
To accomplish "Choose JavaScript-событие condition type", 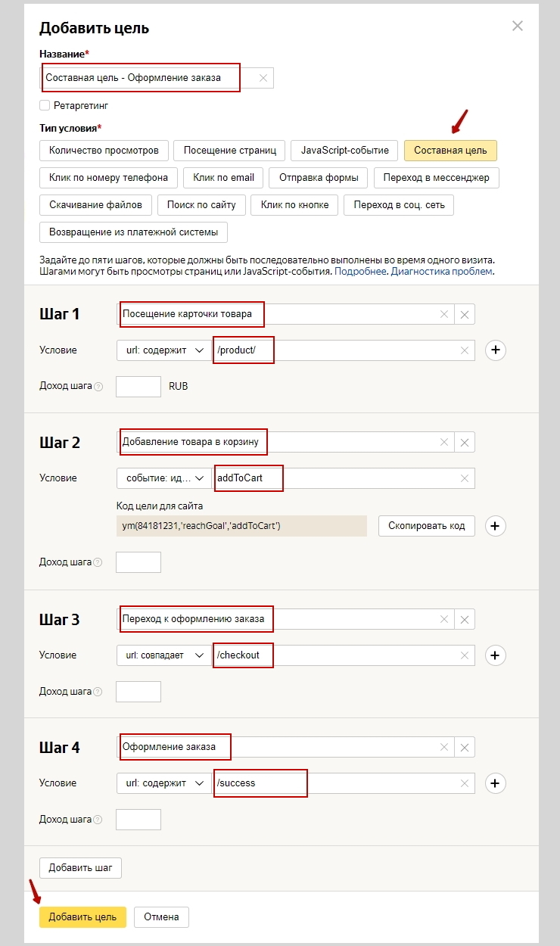I will [x=344, y=151].
